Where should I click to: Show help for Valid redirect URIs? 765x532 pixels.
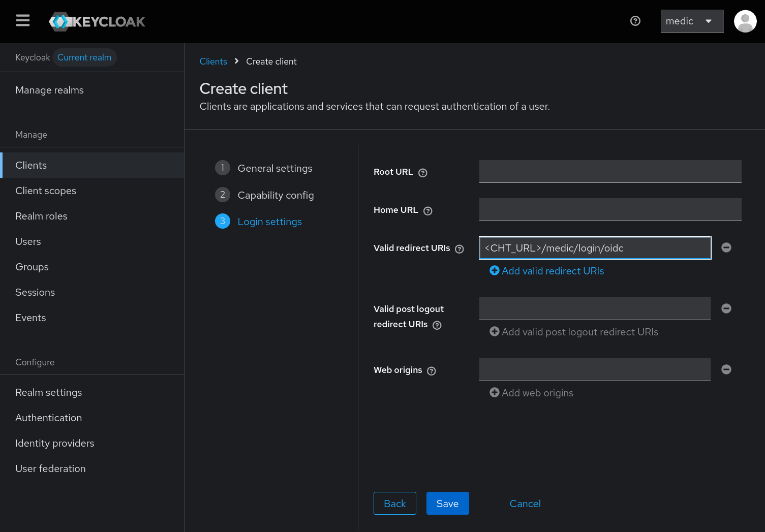[460, 249]
